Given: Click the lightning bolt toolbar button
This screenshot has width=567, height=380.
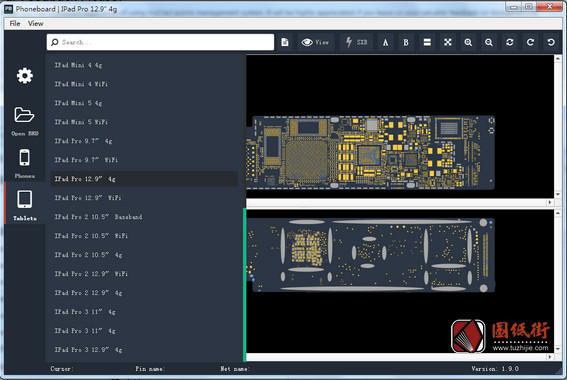Looking at the screenshot, I should [x=356, y=42].
